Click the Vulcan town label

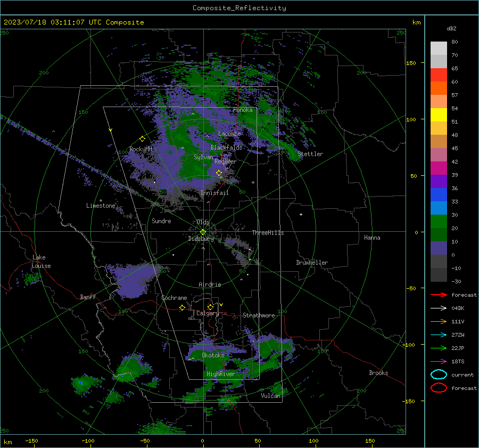[x=271, y=396]
